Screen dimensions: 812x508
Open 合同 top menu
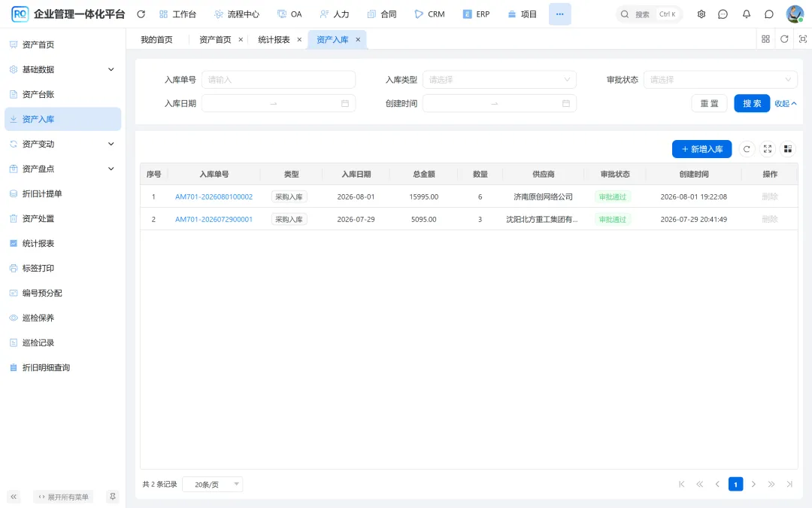pyautogui.click(x=382, y=14)
